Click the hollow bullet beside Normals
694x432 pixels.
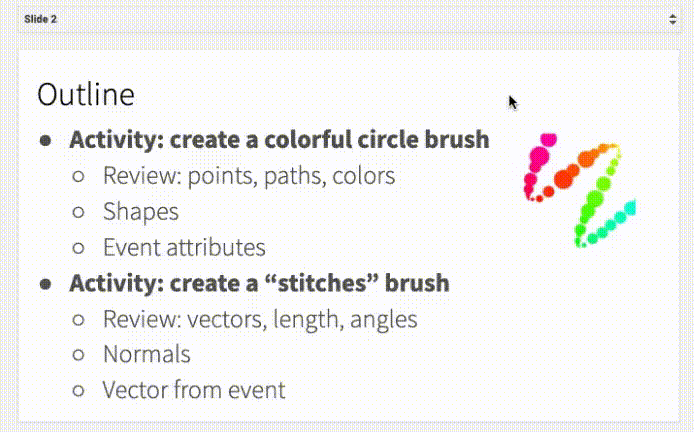(78, 355)
